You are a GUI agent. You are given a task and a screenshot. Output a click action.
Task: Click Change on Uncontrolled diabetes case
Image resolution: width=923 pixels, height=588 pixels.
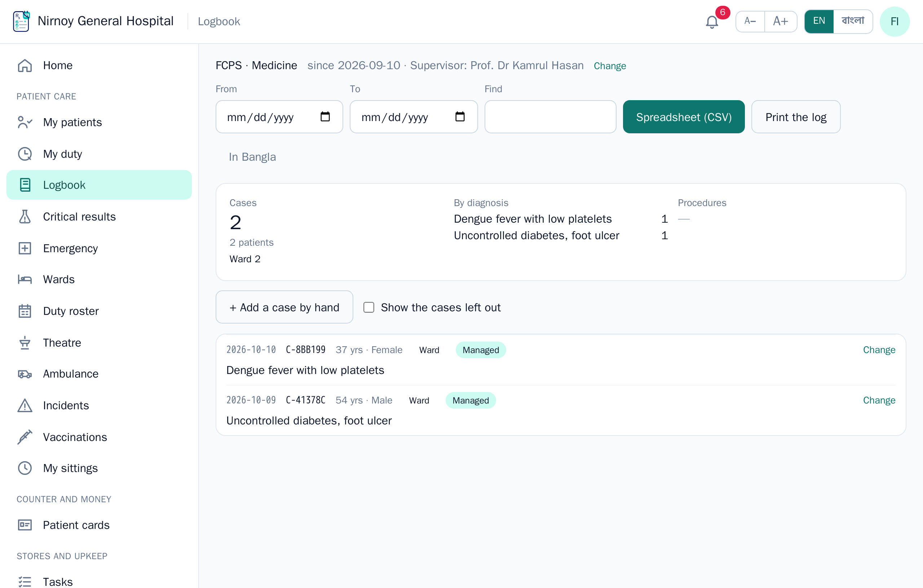[879, 400]
